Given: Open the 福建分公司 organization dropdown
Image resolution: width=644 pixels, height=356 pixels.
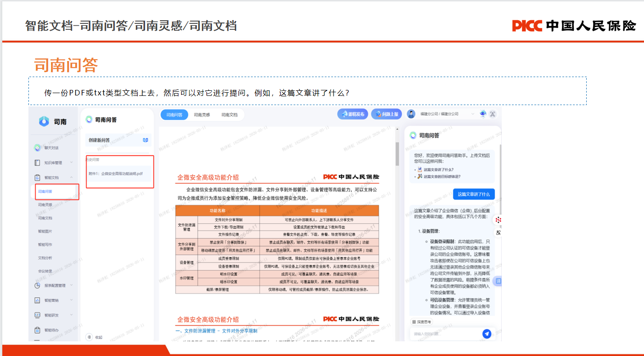Looking at the screenshot, I should point(447,114).
